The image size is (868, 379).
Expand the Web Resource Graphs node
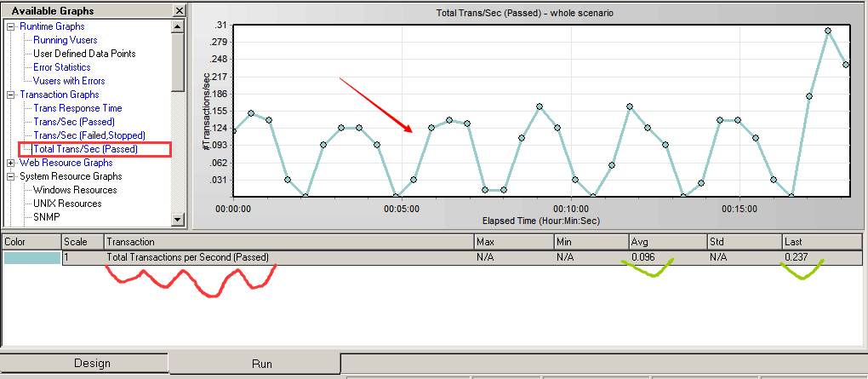pyautogui.click(x=10, y=163)
